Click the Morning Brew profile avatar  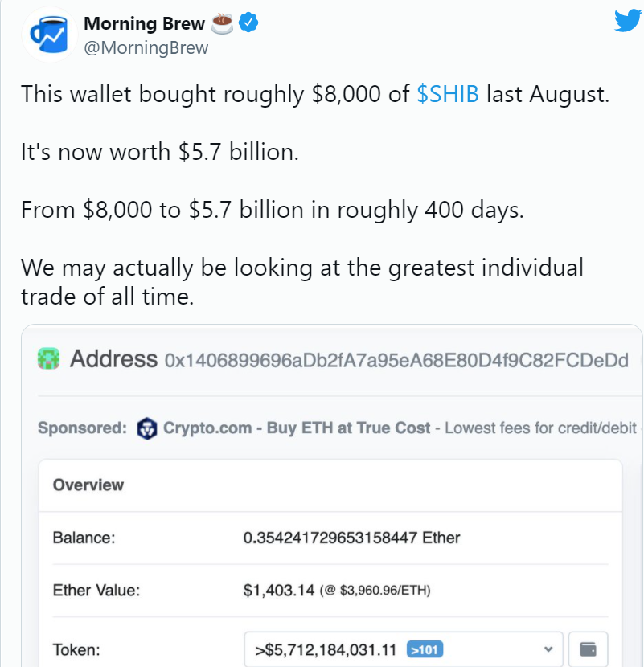pyautogui.click(x=49, y=35)
